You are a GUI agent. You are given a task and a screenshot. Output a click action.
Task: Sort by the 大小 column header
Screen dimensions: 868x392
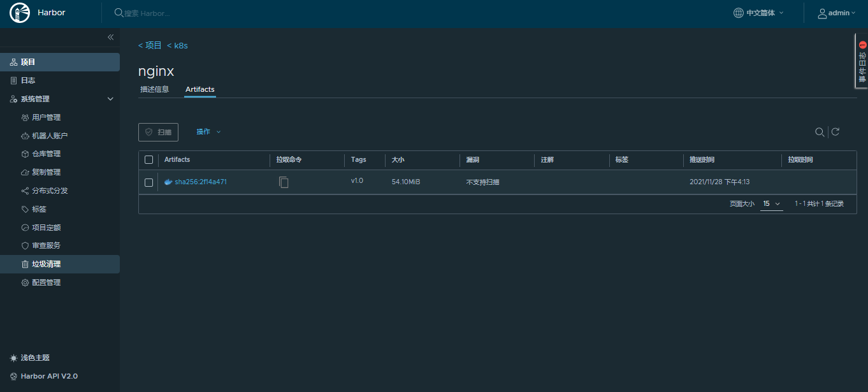click(x=398, y=159)
